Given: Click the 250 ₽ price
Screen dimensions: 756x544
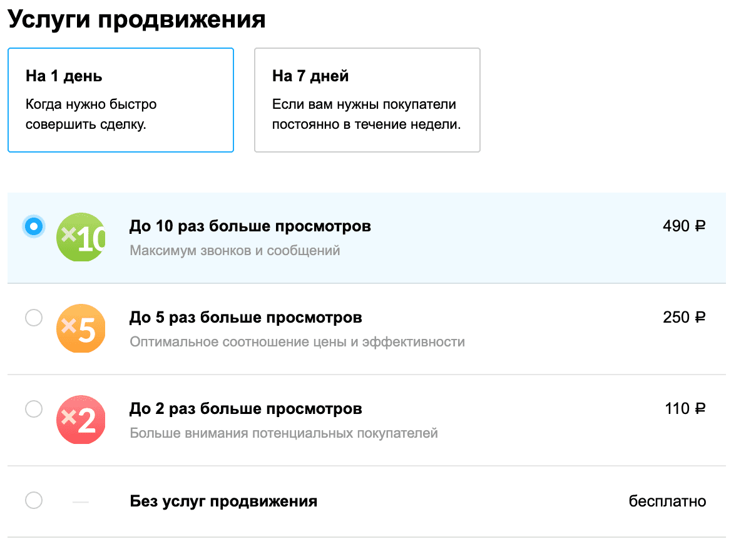Looking at the screenshot, I should (x=684, y=318).
